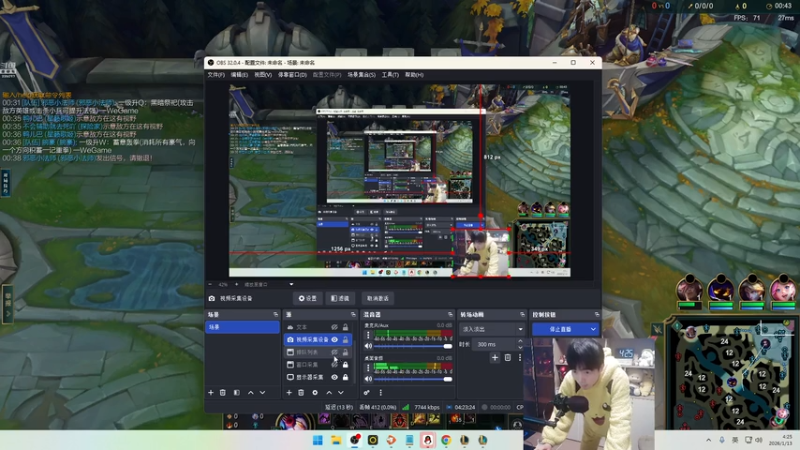Open File Explorer from the taskbar
800x450 pixels.
click(x=336, y=440)
